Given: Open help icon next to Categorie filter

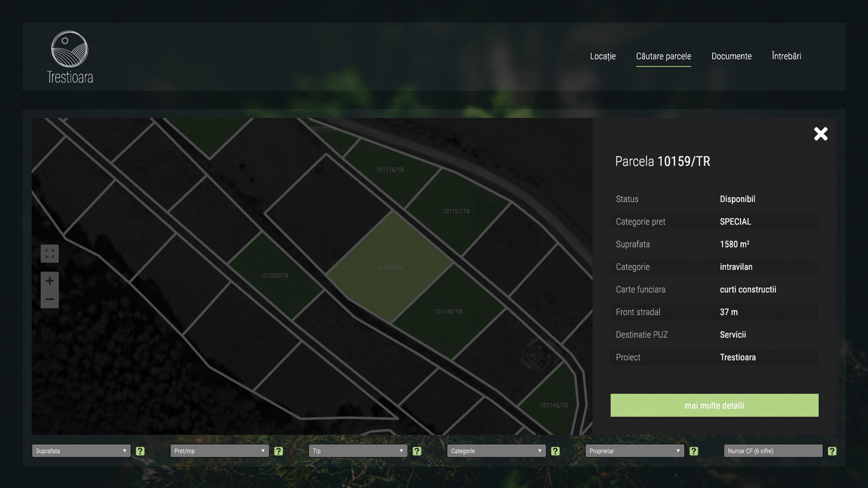Looking at the screenshot, I should click(x=555, y=451).
